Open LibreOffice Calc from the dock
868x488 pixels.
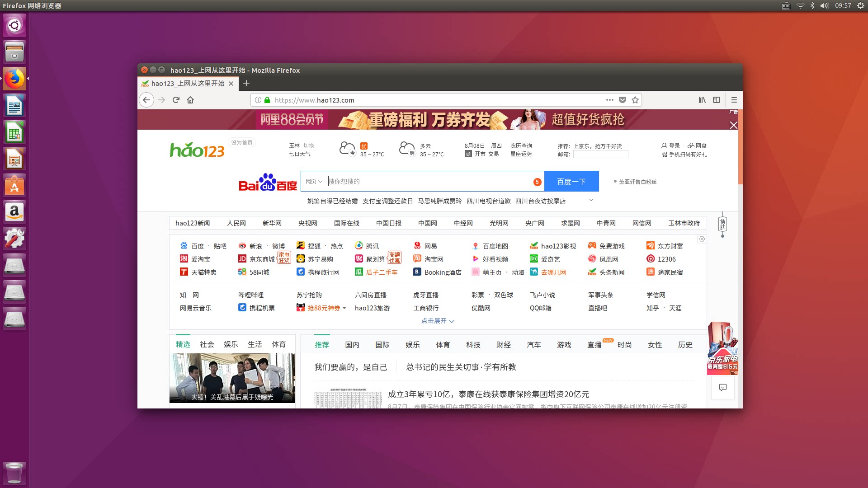[x=14, y=133]
